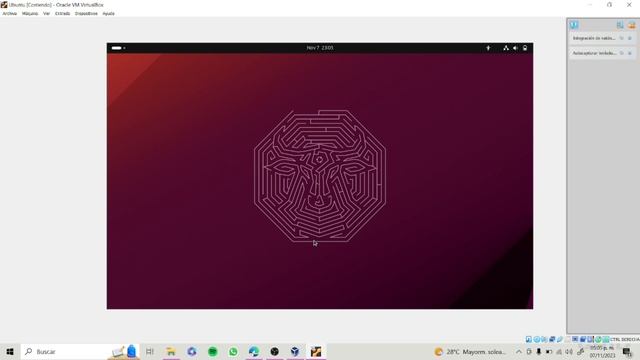Click the green mouse integration indicator
The width and height of the screenshot is (640, 360).
(598, 340)
